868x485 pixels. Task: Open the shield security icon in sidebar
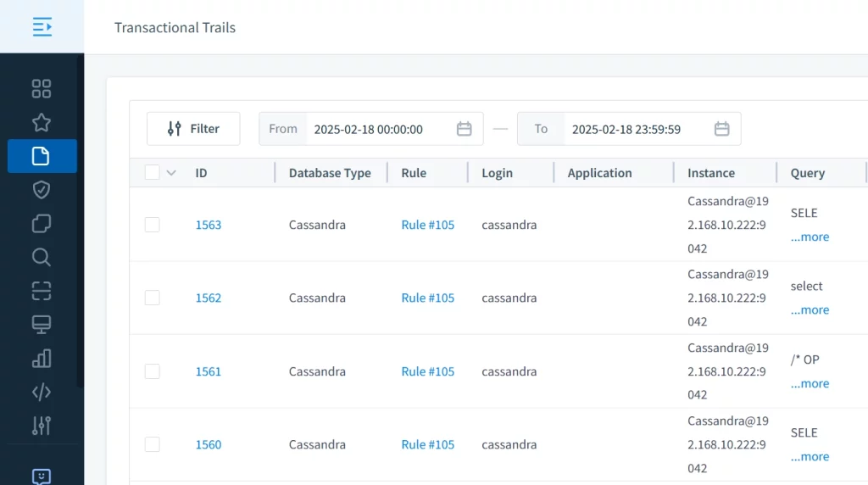click(42, 190)
